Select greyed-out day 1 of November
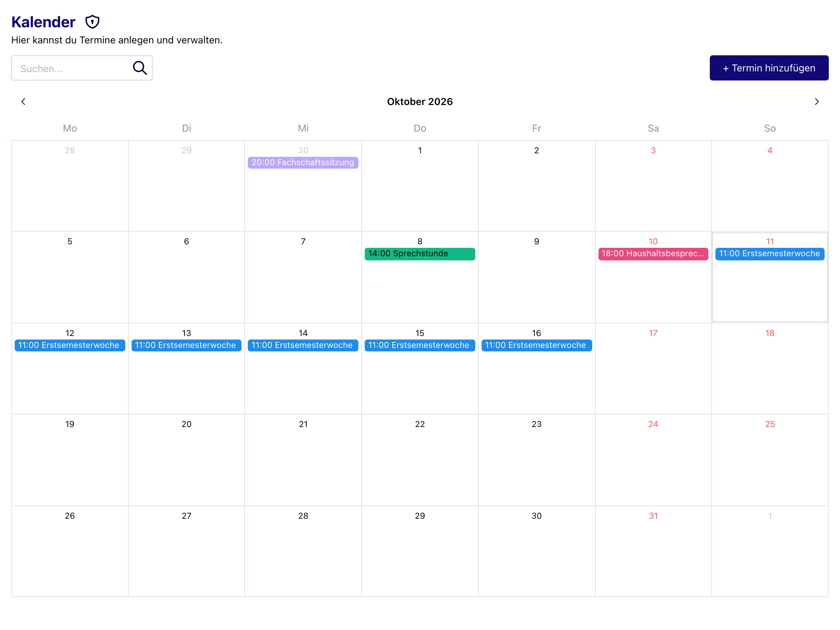The width and height of the screenshot is (840, 630). pos(769,551)
